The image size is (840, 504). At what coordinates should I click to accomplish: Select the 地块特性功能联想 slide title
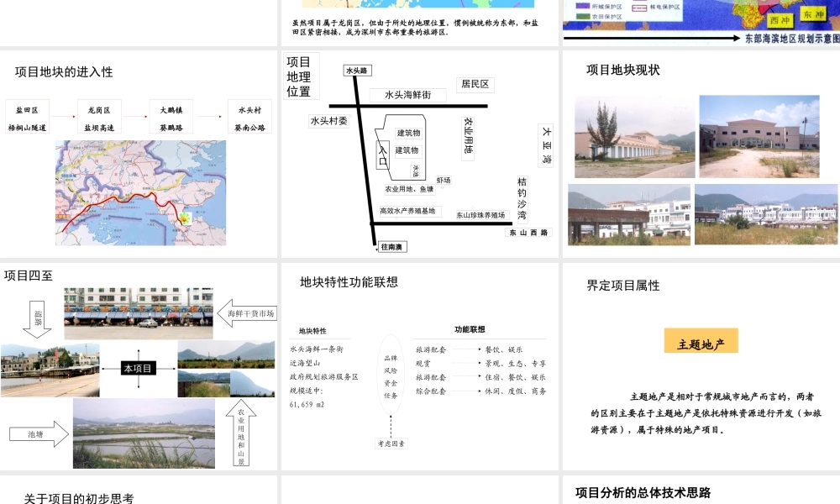point(349,282)
